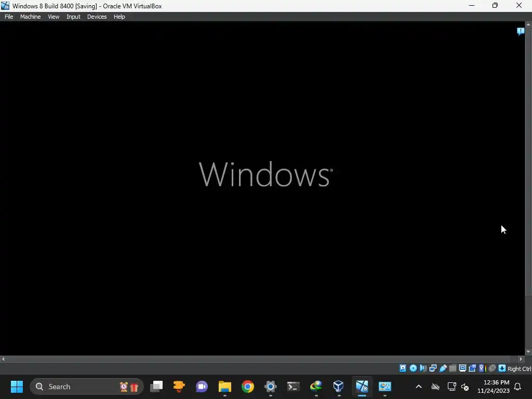
Task: Open the purple video chat app
Action: click(x=202, y=387)
